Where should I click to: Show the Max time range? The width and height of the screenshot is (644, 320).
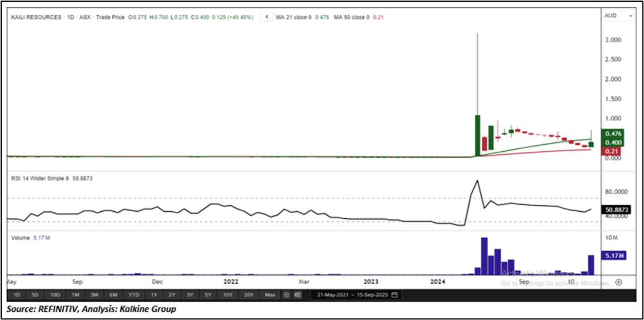pyautogui.click(x=270, y=295)
